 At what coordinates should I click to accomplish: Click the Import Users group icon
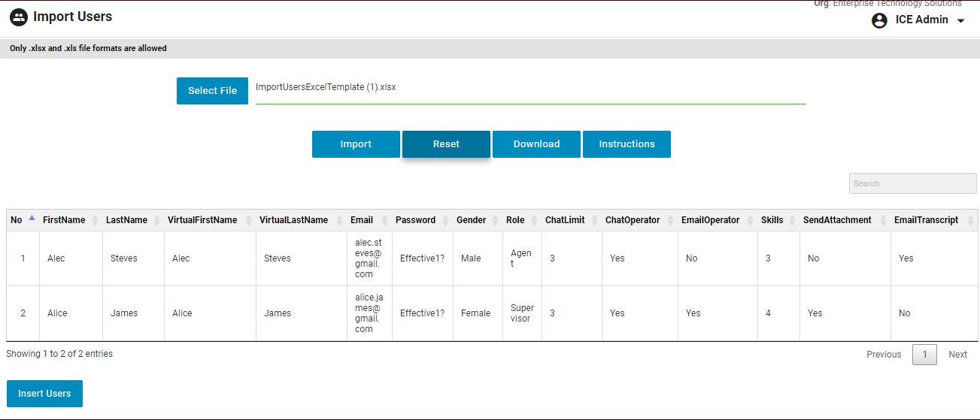(19, 17)
